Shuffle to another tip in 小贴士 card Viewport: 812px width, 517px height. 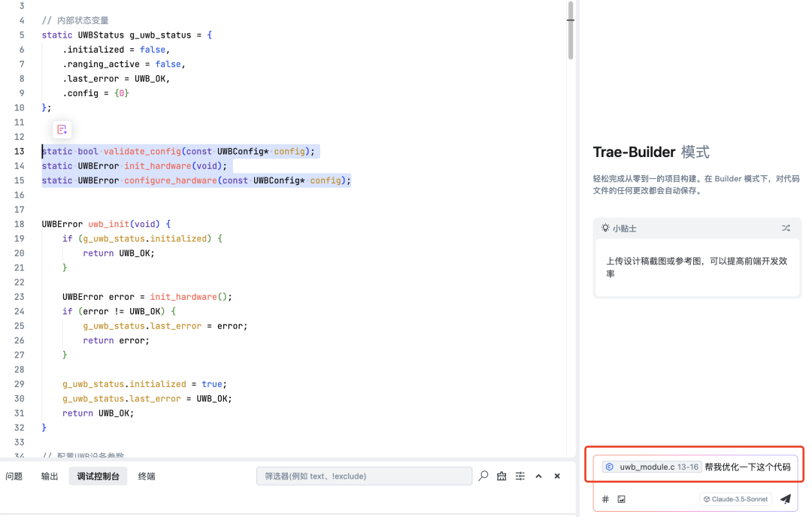786,228
